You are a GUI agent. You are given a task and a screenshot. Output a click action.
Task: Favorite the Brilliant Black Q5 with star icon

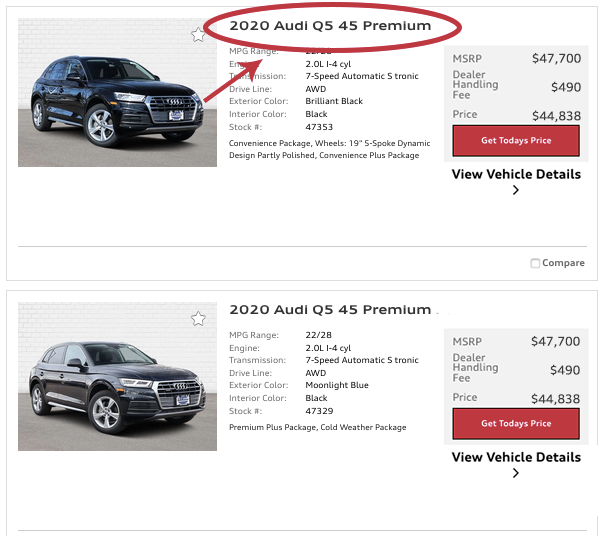click(x=198, y=35)
